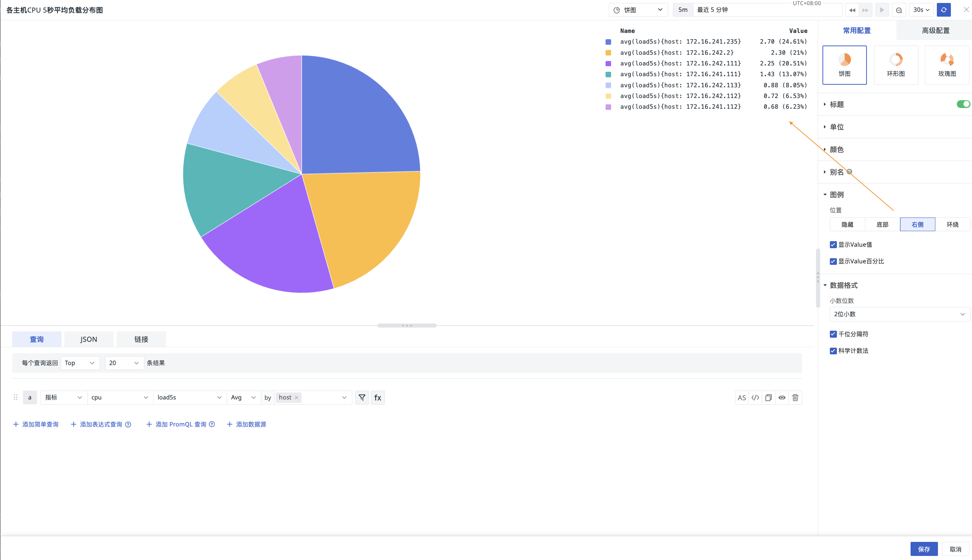Hide query a with the eye icon
This screenshot has height=560, width=972.
[x=781, y=398]
